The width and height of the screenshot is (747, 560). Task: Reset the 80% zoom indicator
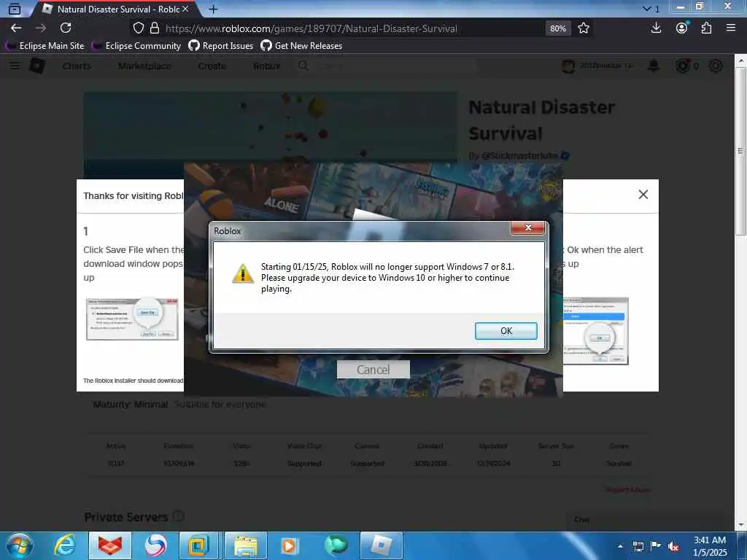558,28
